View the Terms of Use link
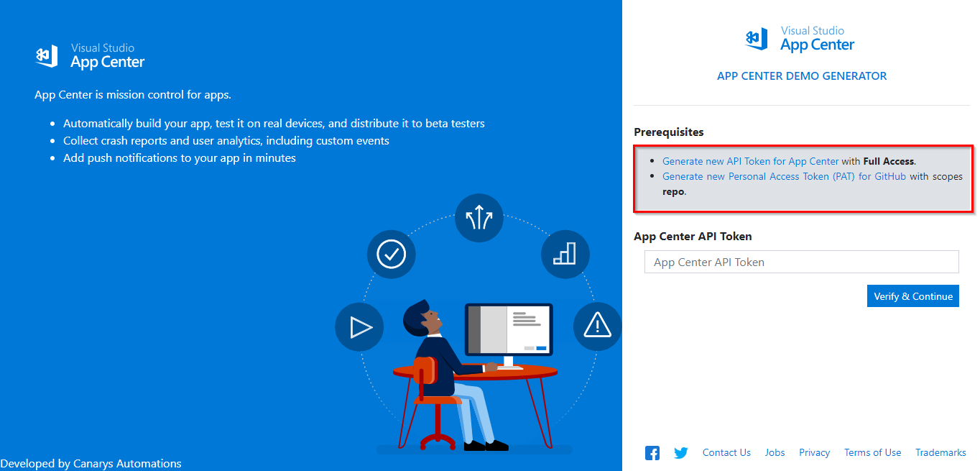 [872, 452]
